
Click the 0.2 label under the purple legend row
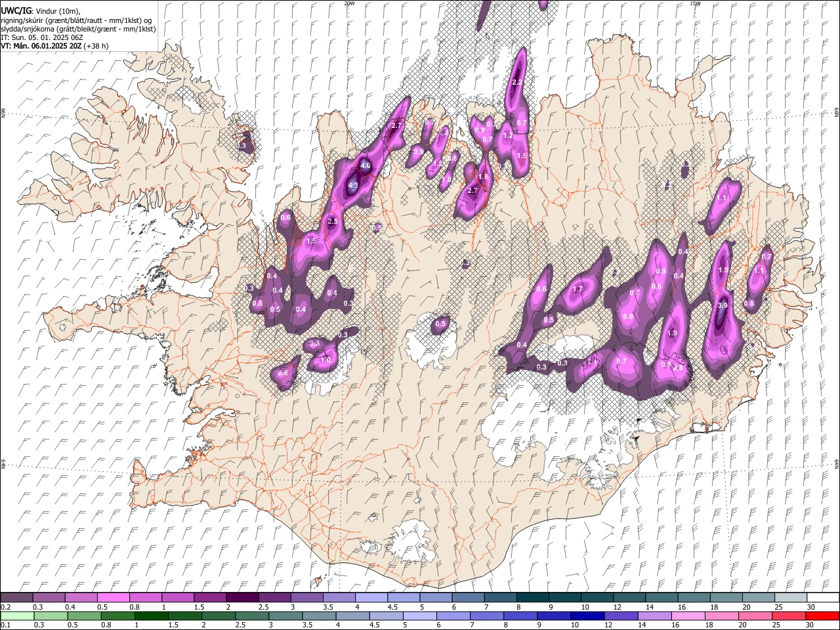[x=5, y=607]
